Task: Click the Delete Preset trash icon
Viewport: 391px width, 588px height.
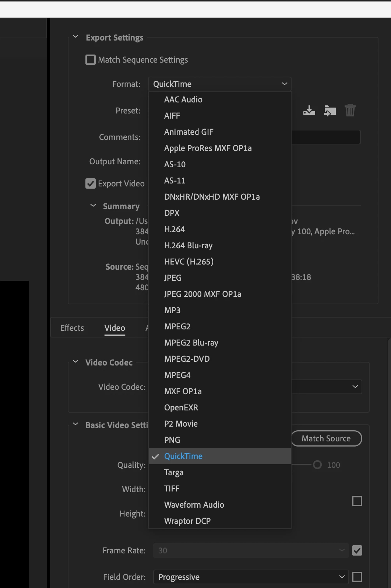Action: [x=350, y=110]
